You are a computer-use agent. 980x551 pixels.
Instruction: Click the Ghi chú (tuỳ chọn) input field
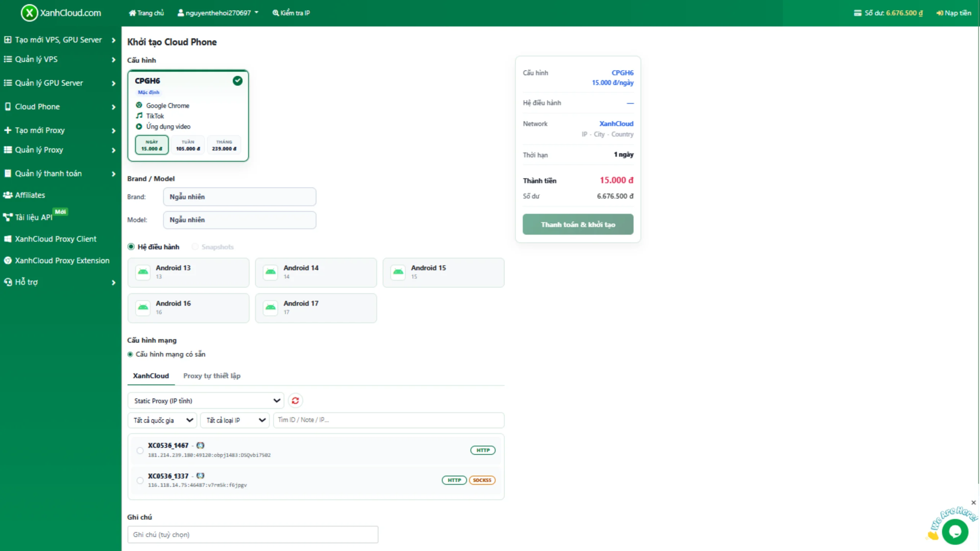(253, 535)
